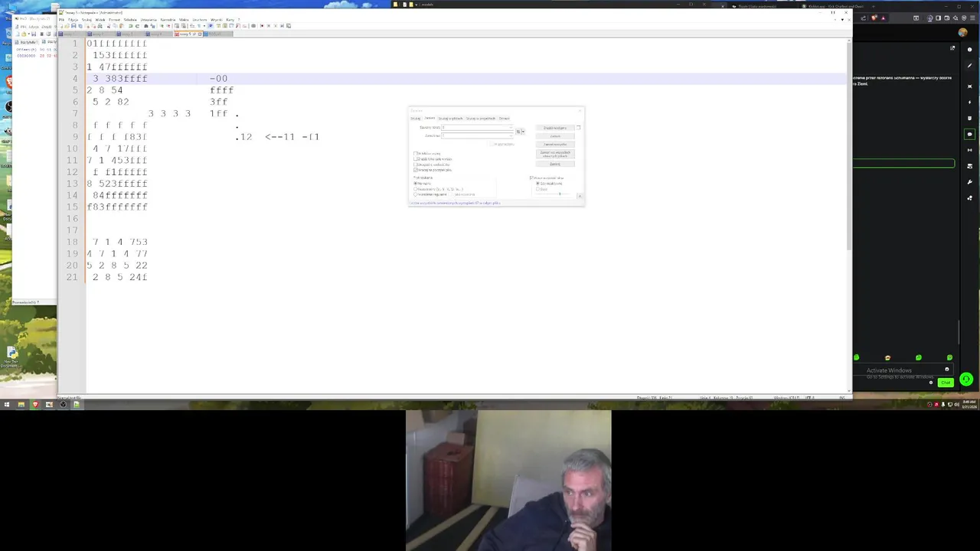Click the Undo arrow in Notepad++ toolbar
This screenshot has width=980, height=551.
[x=130, y=26]
